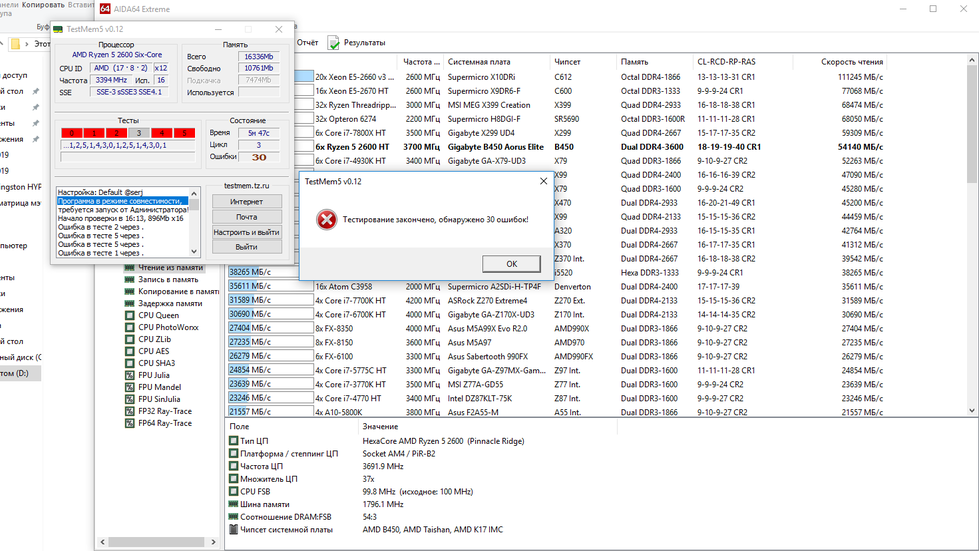This screenshot has width=979, height=551.
Task: Select log line 'Начало проверки в 16:13'
Action: 122,218
